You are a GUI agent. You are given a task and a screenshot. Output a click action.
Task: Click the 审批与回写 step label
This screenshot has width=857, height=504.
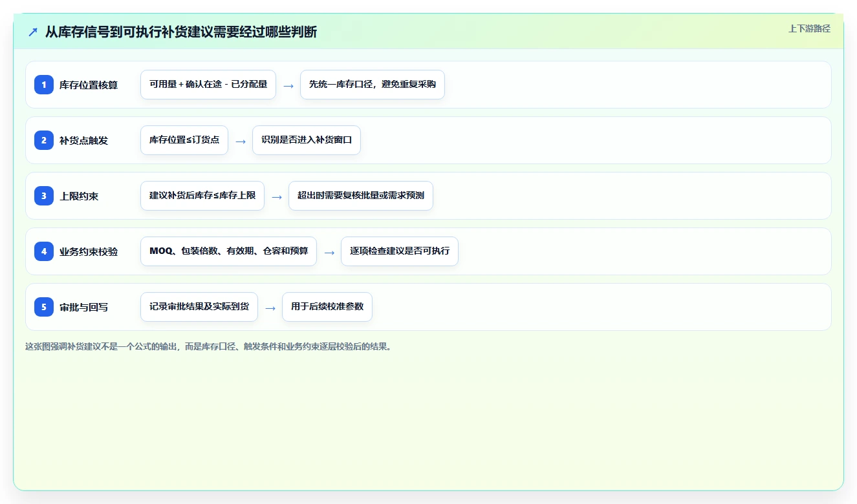click(84, 307)
